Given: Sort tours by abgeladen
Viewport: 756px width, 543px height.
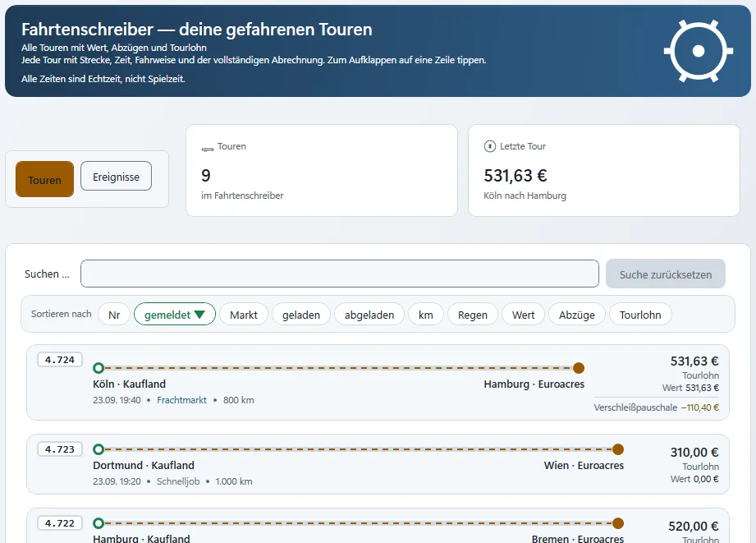Looking at the screenshot, I should click(369, 314).
